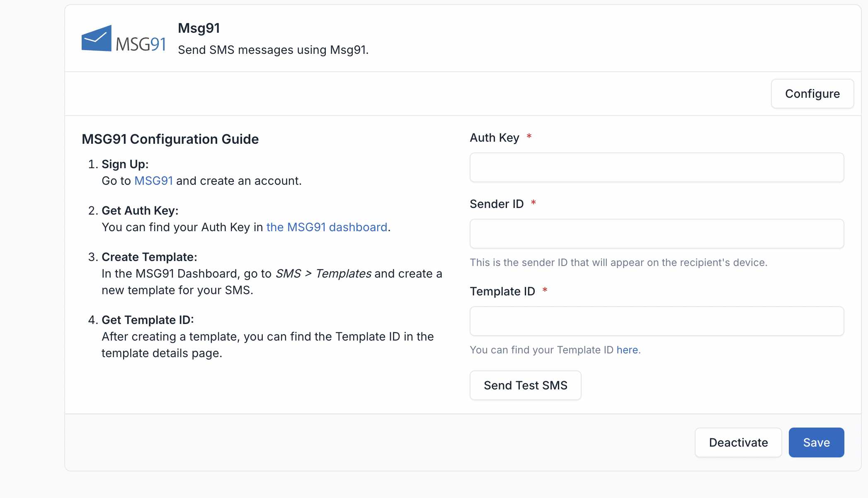Click the italic 'SMS > Templates' text
868x498 pixels.
tap(323, 273)
